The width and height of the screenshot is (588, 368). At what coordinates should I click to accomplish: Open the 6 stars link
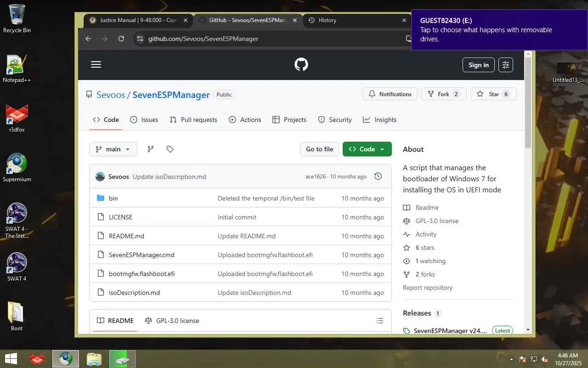tap(418, 247)
